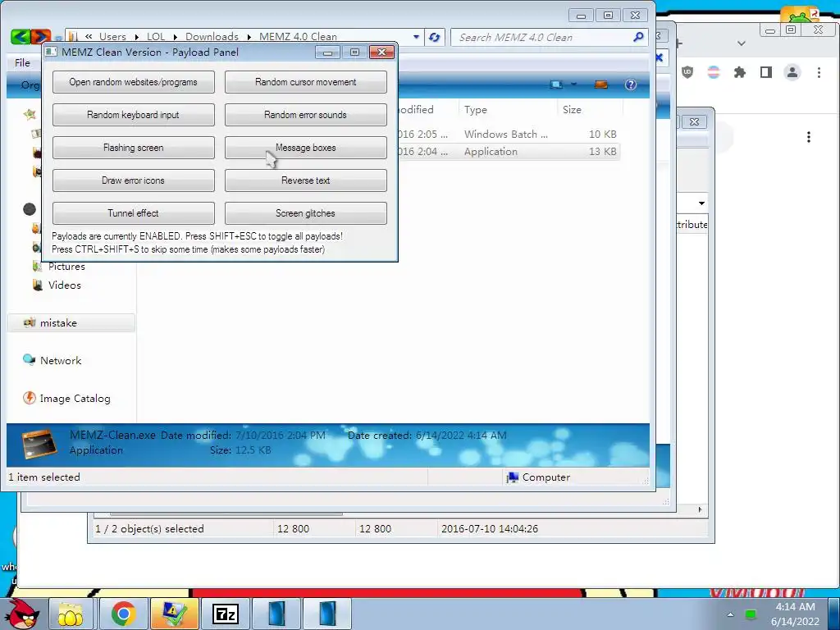Open Chrome Extensions puzzle icon

click(740, 72)
